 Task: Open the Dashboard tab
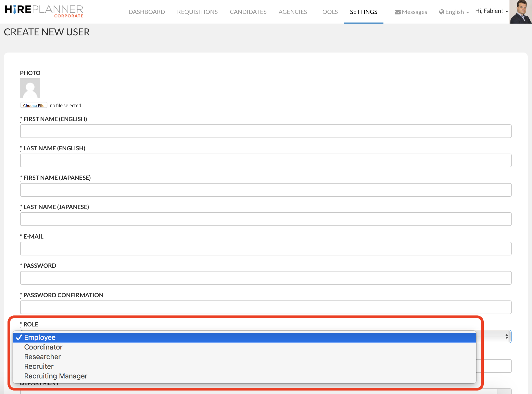pos(147,12)
